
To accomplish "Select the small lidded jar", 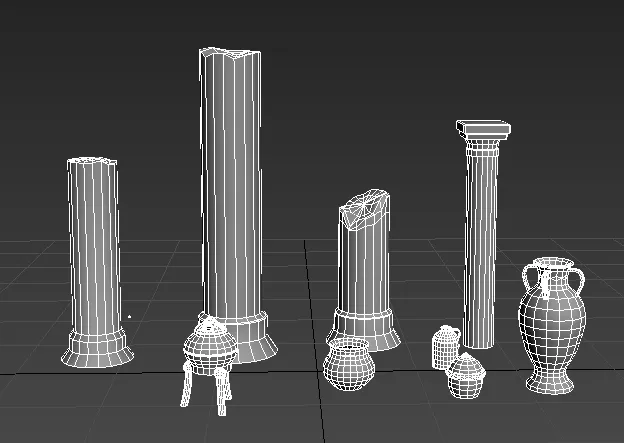I will click(464, 377).
